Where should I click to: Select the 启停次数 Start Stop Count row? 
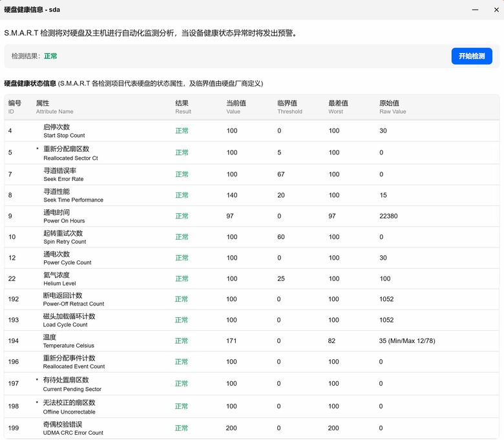point(252,131)
